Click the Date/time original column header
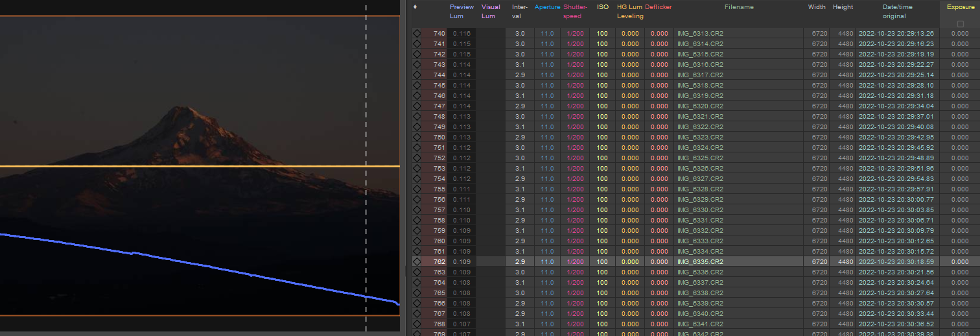This screenshot has width=980, height=336. pyautogui.click(x=898, y=12)
